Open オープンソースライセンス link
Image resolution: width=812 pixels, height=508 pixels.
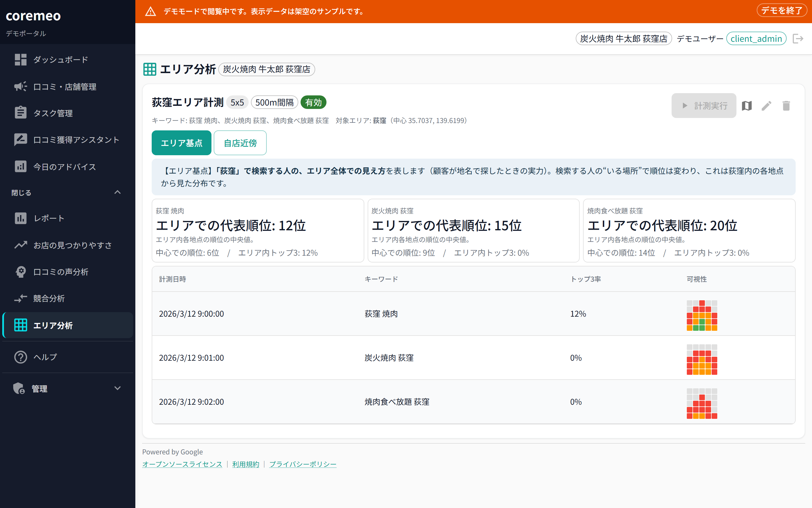click(x=182, y=464)
